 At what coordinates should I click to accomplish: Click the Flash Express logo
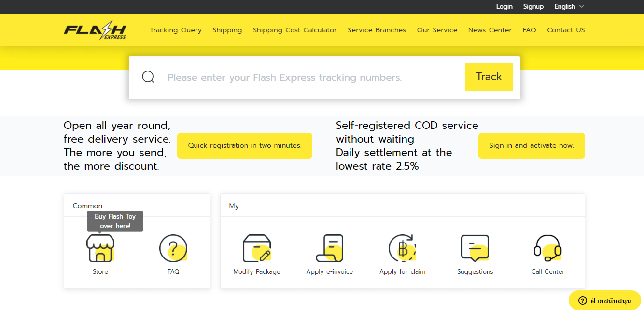95,30
